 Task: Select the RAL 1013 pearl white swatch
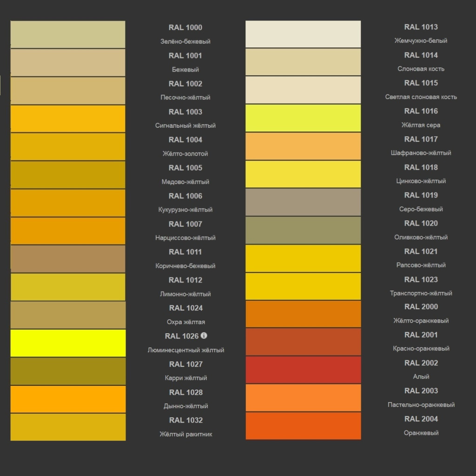pyautogui.click(x=303, y=34)
